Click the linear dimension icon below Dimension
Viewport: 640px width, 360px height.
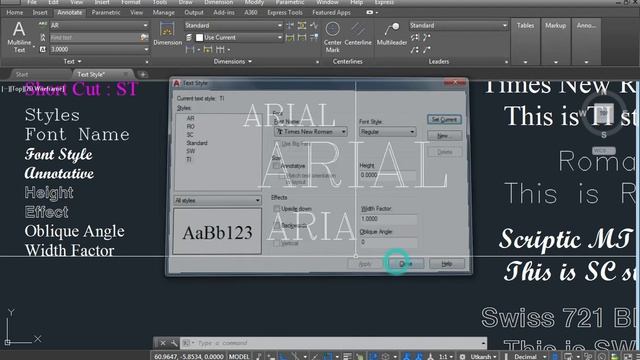[x=190, y=50]
